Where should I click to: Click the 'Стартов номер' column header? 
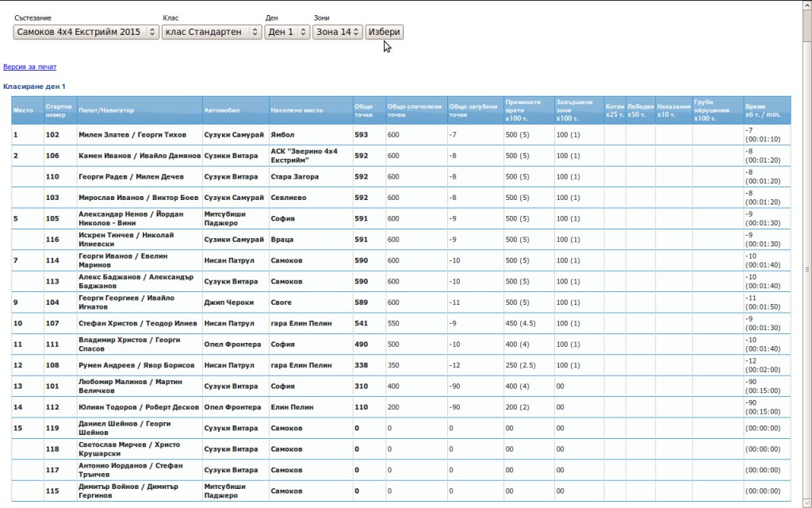pos(59,110)
